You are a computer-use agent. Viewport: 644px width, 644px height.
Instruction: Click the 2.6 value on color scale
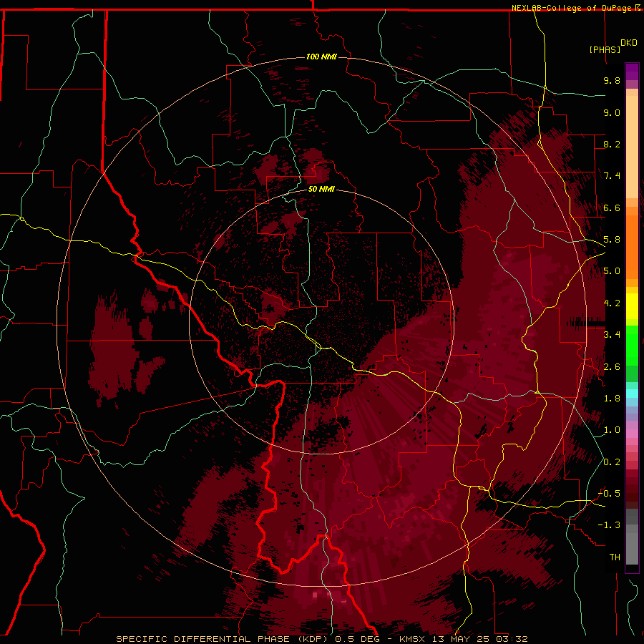612,367
